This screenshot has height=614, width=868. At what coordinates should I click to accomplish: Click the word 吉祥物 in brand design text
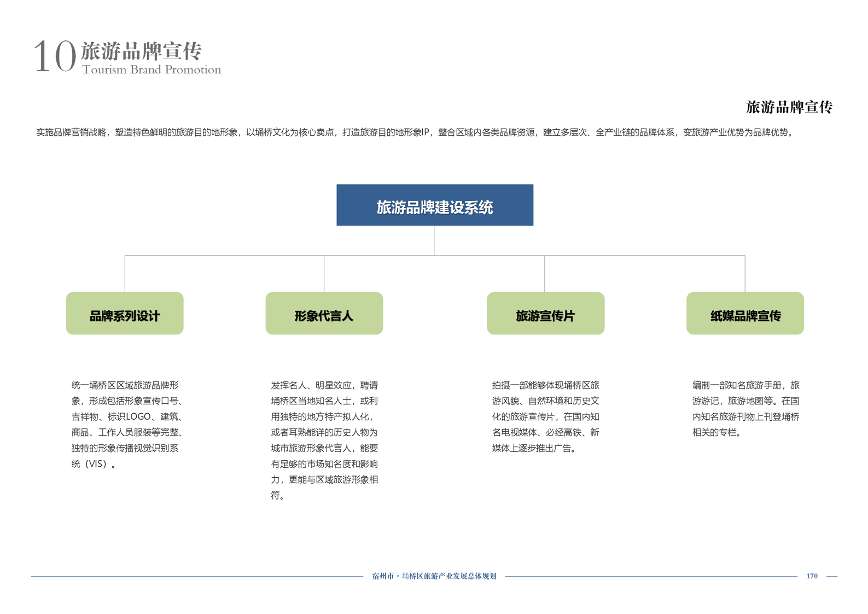pyautogui.click(x=85, y=416)
